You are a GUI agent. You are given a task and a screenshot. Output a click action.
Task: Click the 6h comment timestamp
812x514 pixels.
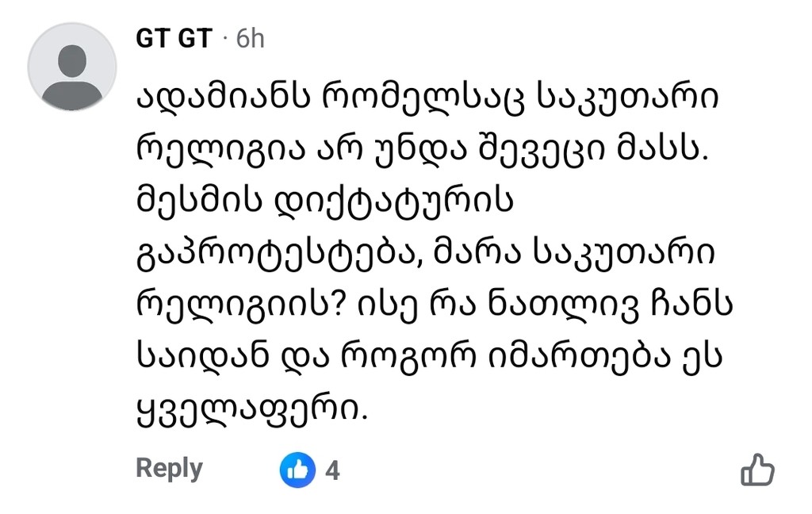pos(250,39)
